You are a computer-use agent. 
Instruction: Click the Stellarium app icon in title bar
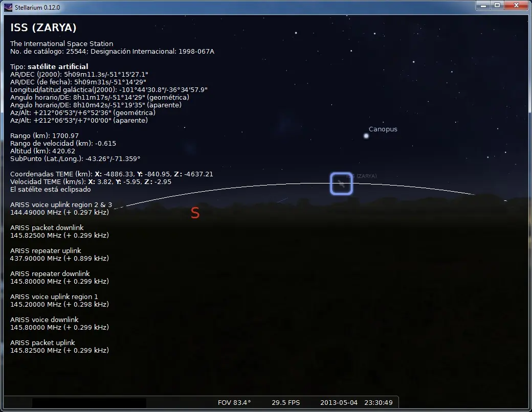coord(8,7)
